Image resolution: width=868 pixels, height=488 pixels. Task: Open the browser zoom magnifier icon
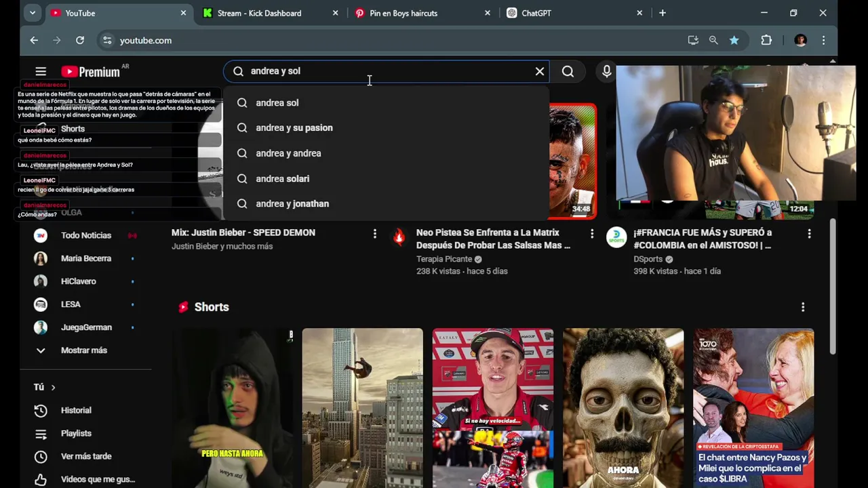click(x=713, y=41)
